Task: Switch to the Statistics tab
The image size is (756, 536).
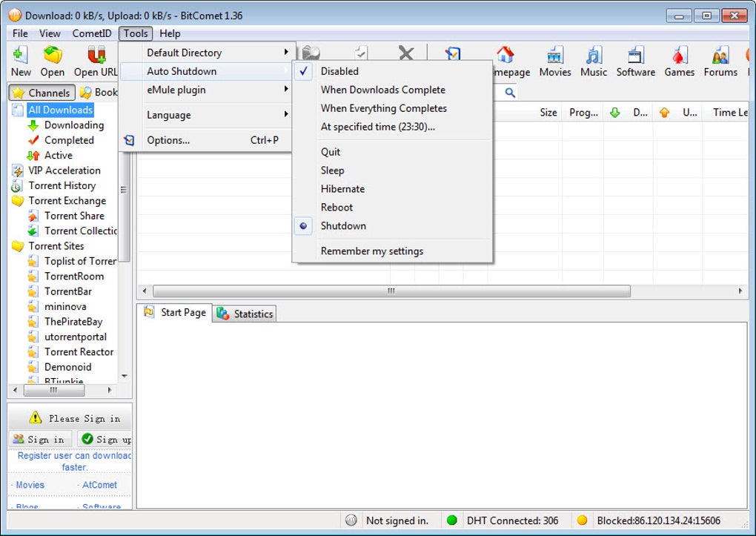Action: tap(245, 314)
